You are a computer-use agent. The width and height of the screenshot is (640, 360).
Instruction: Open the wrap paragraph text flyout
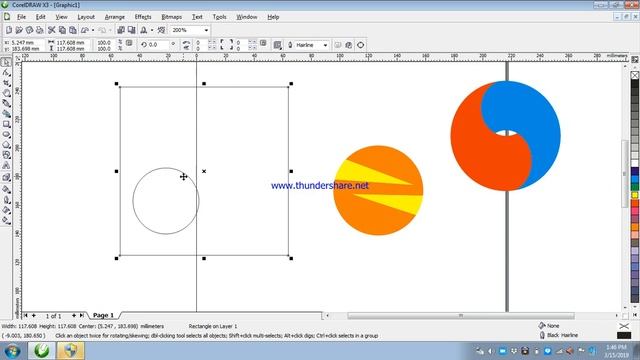[x=278, y=45]
